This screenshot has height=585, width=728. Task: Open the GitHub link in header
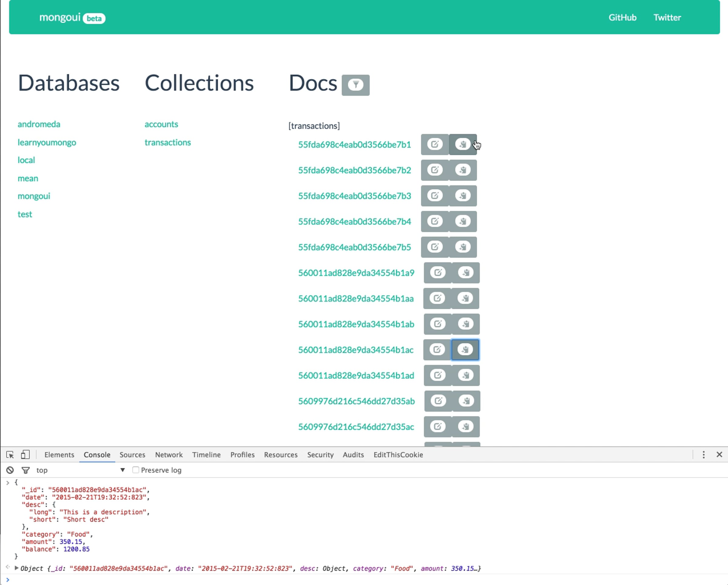point(622,18)
